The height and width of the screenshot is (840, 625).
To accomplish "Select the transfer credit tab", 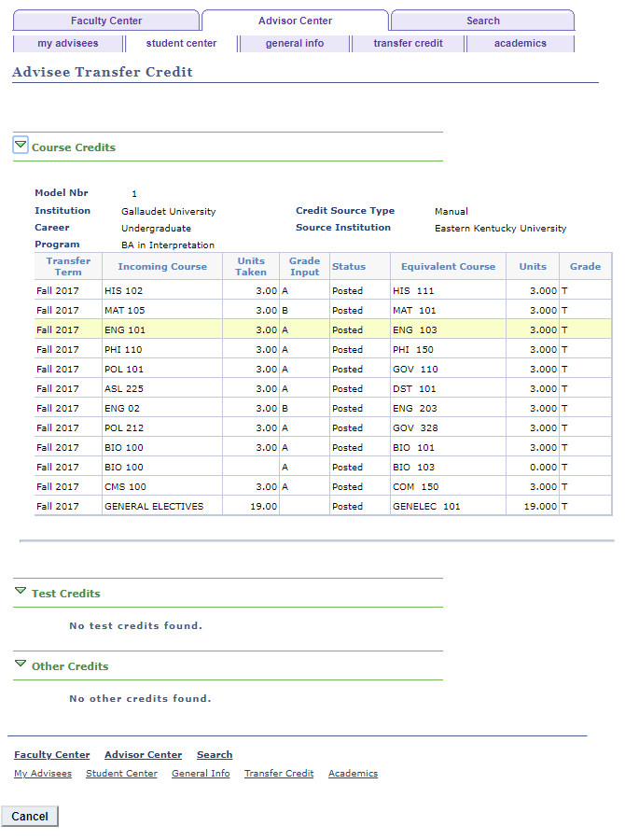I will [408, 42].
